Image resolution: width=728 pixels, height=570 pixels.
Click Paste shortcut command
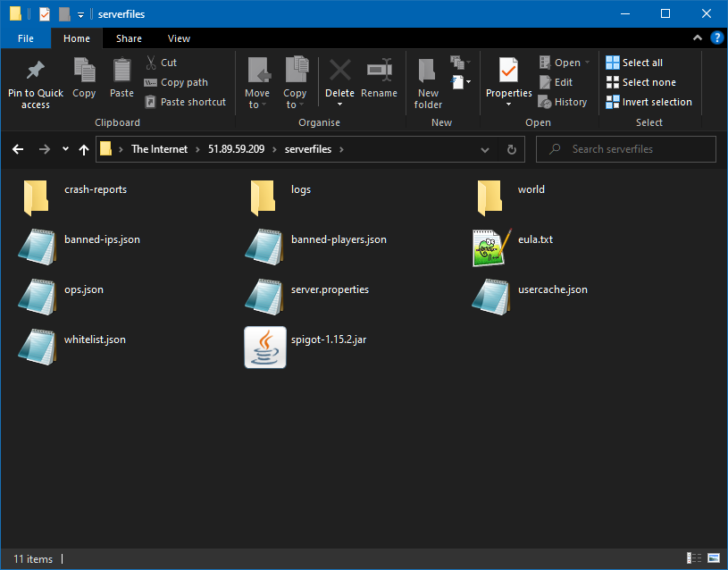click(x=185, y=102)
